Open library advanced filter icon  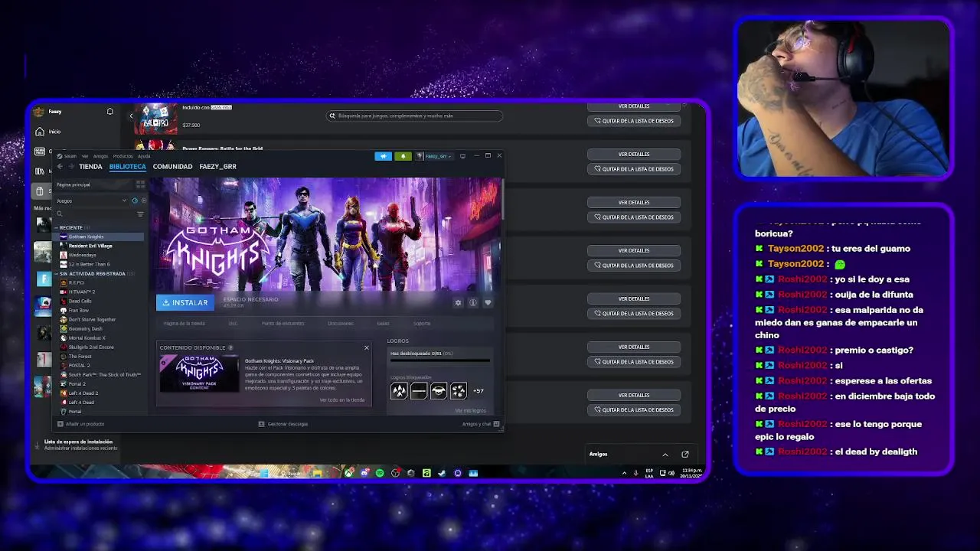(x=140, y=214)
